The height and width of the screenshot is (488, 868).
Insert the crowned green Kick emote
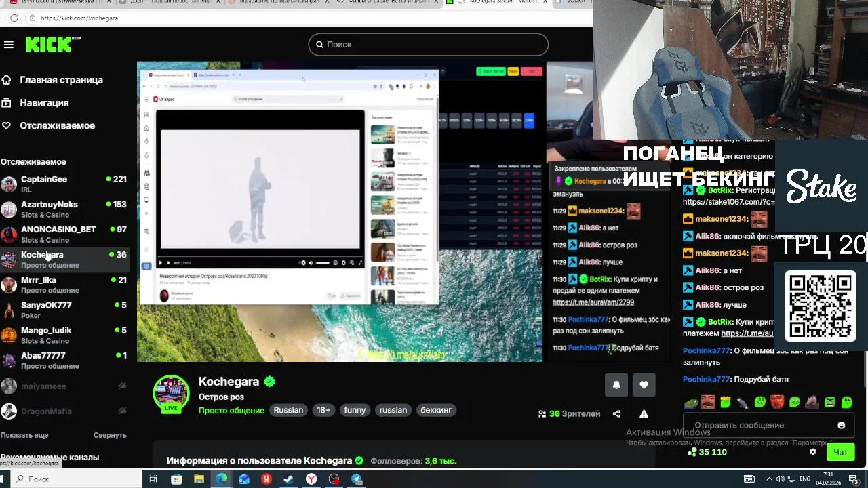[x=726, y=402]
